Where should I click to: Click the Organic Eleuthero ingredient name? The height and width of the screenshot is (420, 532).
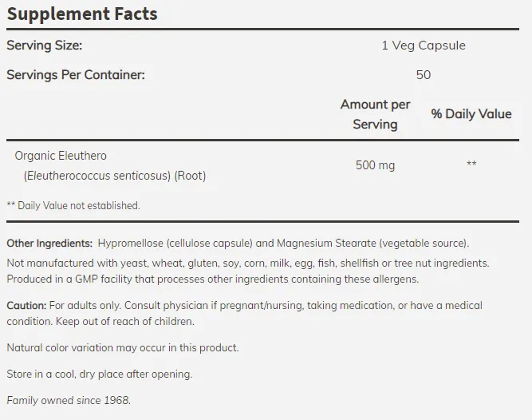point(61,156)
